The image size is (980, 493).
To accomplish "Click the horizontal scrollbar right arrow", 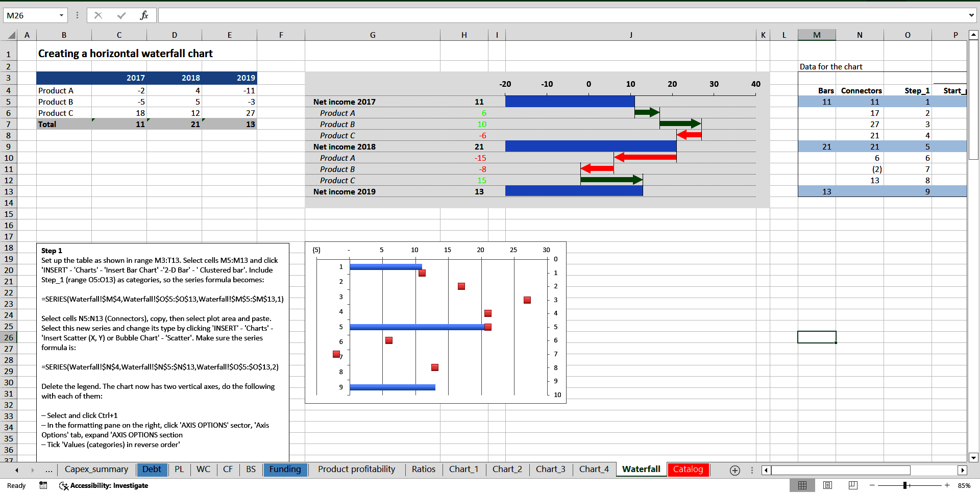I will pos(962,470).
